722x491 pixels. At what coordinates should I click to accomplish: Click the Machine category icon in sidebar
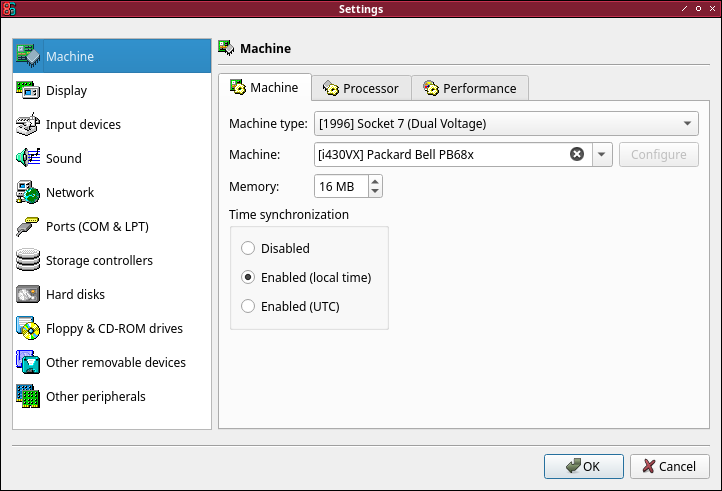pyautogui.click(x=28, y=56)
